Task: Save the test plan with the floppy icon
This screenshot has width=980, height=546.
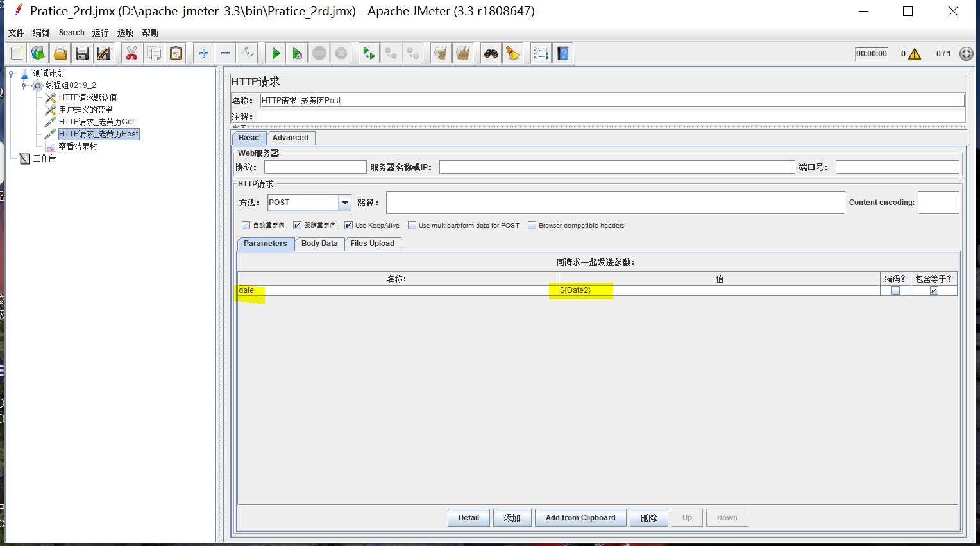Action: tap(82, 53)
